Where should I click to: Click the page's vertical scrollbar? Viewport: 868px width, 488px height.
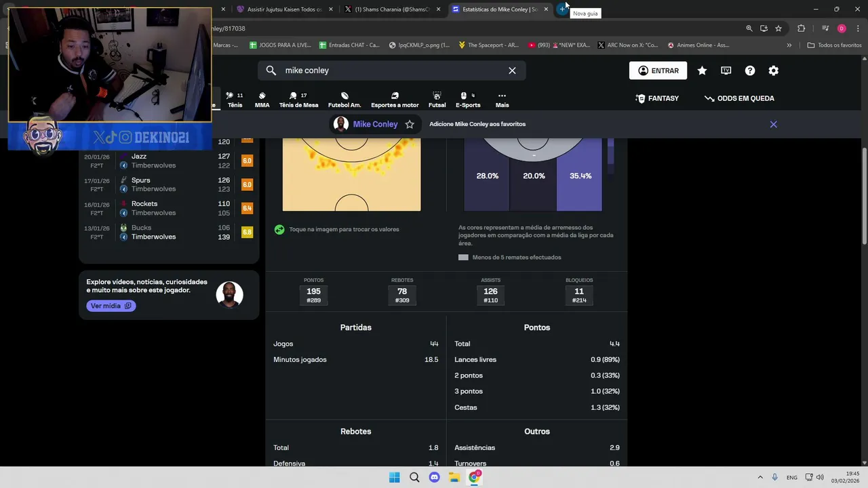click(x=864, y=197)
